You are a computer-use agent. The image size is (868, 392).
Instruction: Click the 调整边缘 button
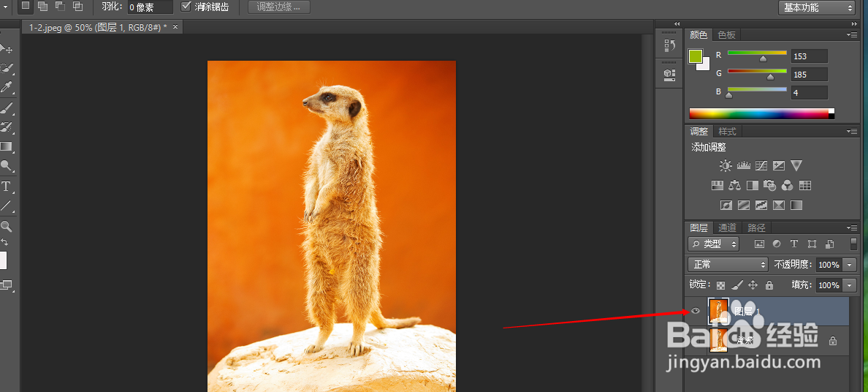(x=279, y=7)
